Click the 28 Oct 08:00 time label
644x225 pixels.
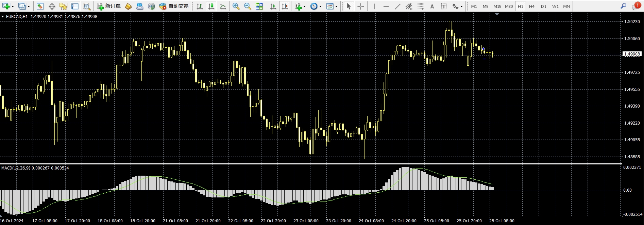pyautogui.click(x=502, y=221)
